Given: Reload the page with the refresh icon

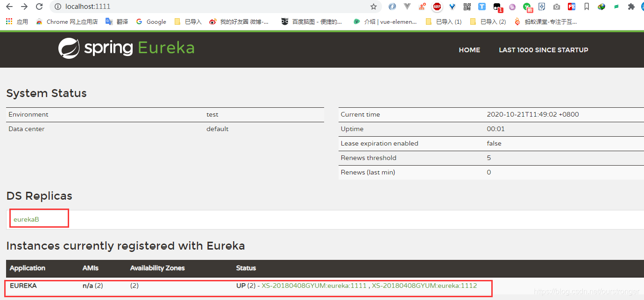Looking at the screenshot, I should 39,7.
